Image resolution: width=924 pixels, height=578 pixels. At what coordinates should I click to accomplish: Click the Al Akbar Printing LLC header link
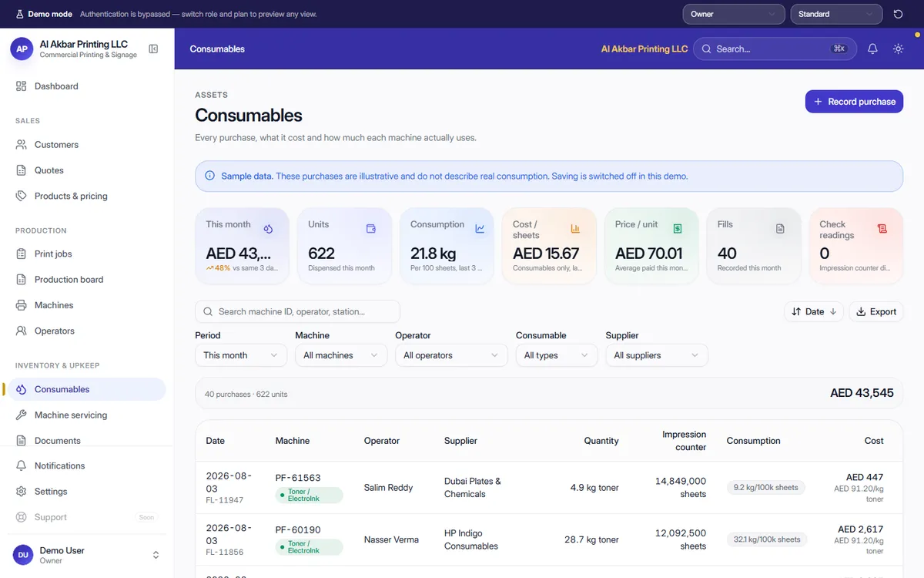[x=644, y=49]
